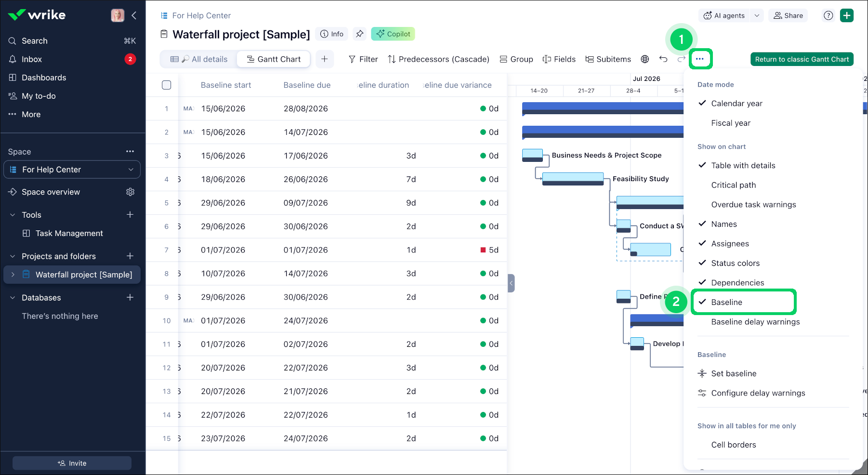Click the three-dot more options button
The height and width of the screenshot is (475, 868).
pos(700,59)
